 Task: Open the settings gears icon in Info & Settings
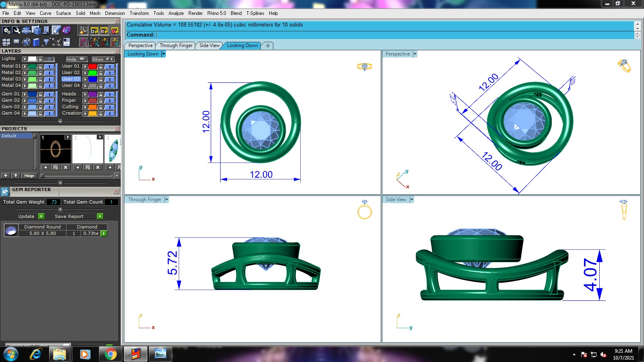click(x=6, y=30)
